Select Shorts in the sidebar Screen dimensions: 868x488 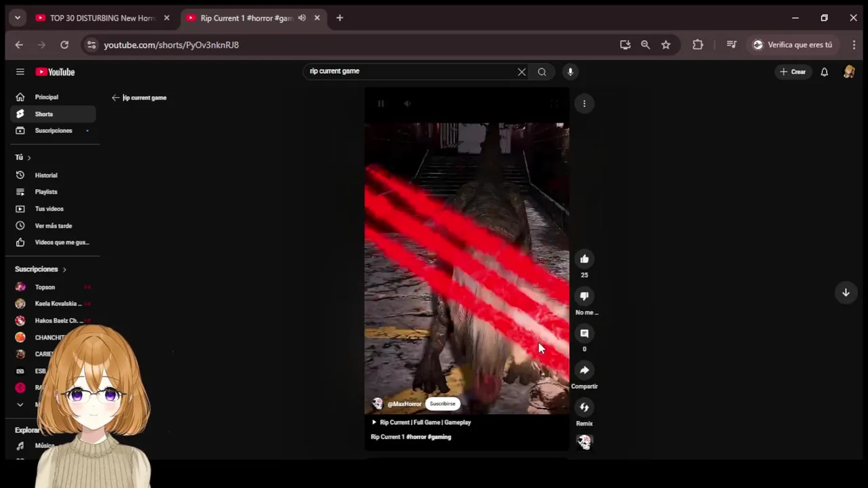(53, 114)
